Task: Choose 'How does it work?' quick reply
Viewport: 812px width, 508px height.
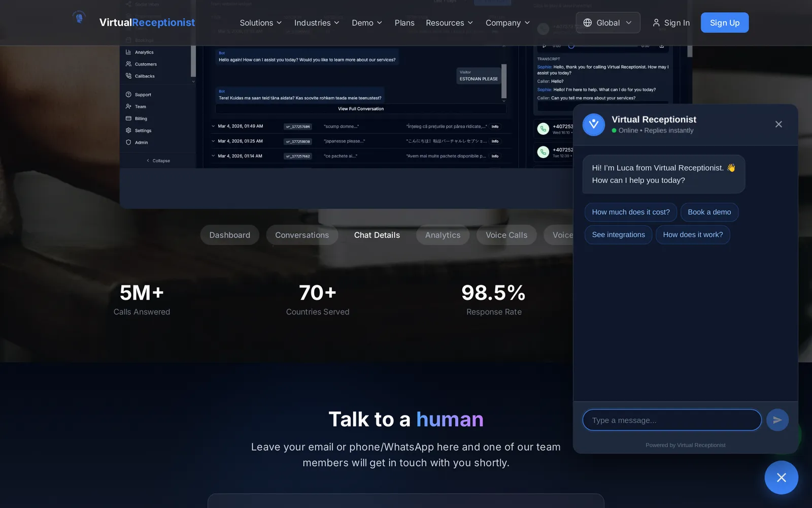Action: click(x=693, y=235)
